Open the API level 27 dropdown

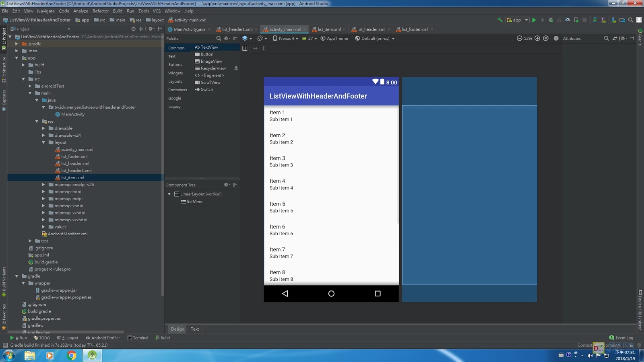coord(310,39)
